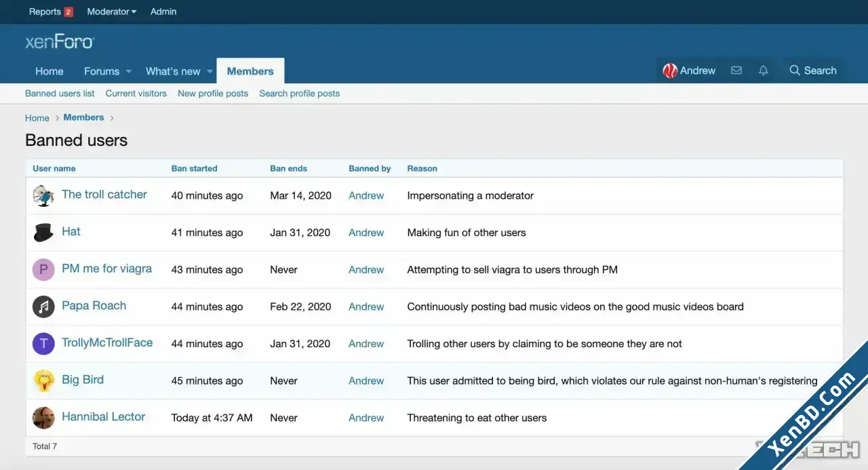Click the Mar 14, 2020 ban end date

(x=300, y=195)
